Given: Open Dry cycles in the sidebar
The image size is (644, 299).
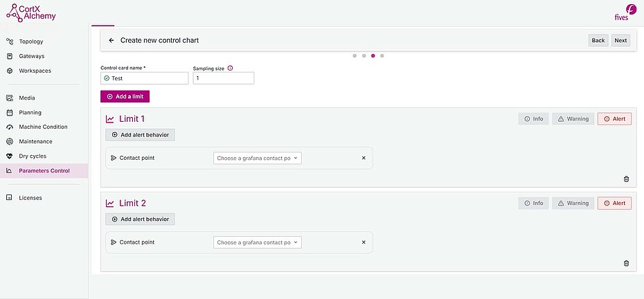Looking at the screenshot, I should tap(33, 156).
